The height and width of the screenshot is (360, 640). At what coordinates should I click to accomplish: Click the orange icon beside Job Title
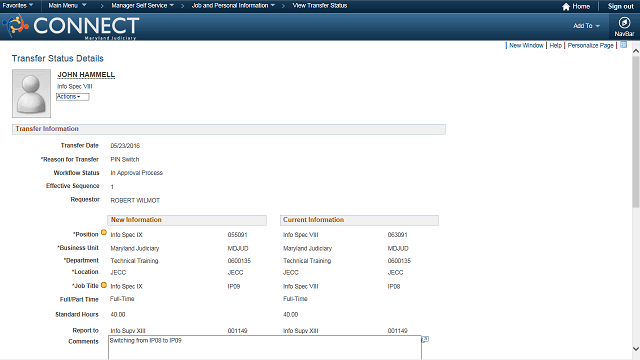pos(104,285)
